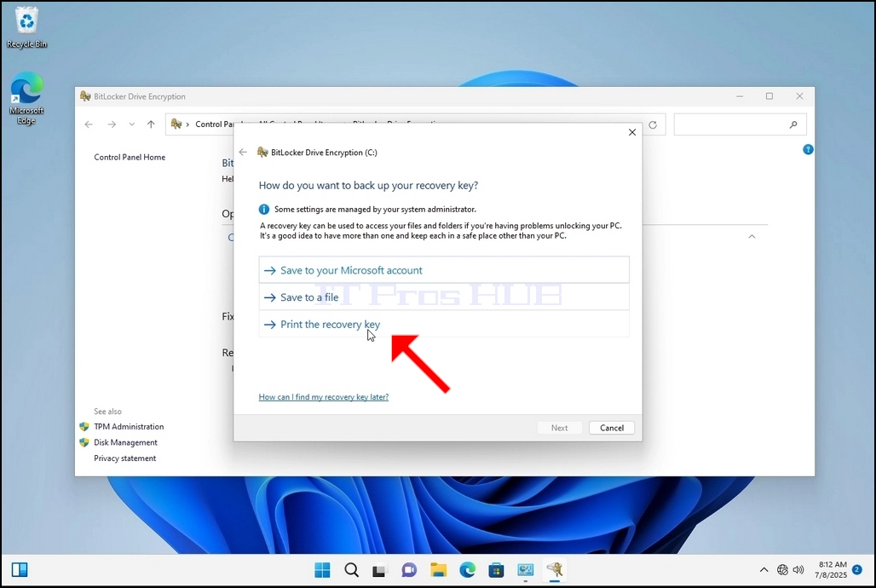Open the Microsoft Edge desktop shortcut

tap(26, 98)
